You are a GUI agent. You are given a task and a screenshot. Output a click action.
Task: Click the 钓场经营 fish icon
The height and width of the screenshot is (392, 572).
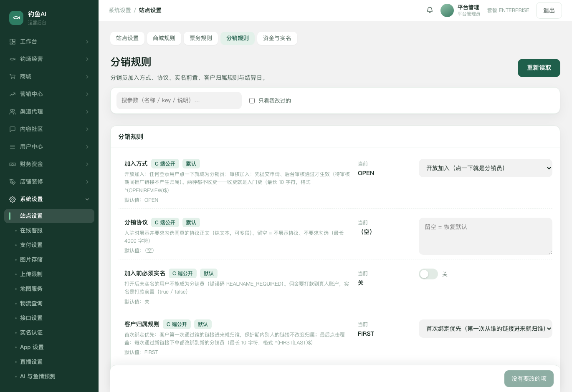coord(13,59)
